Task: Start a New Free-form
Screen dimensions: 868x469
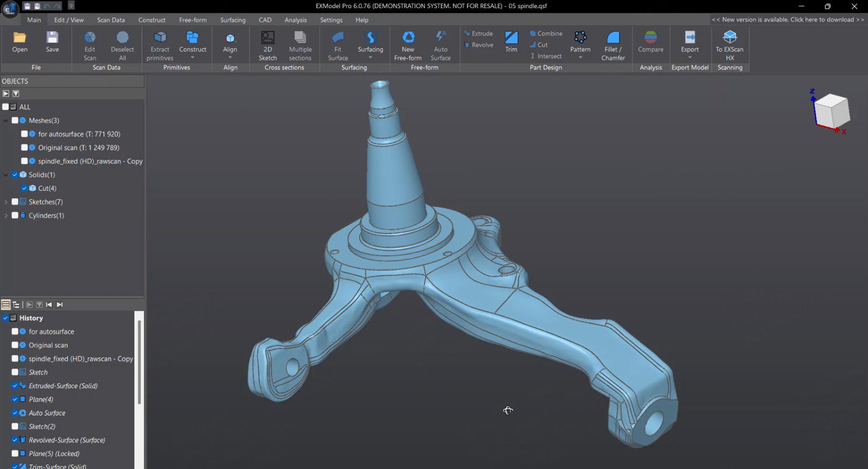Action: coord(407,44)
